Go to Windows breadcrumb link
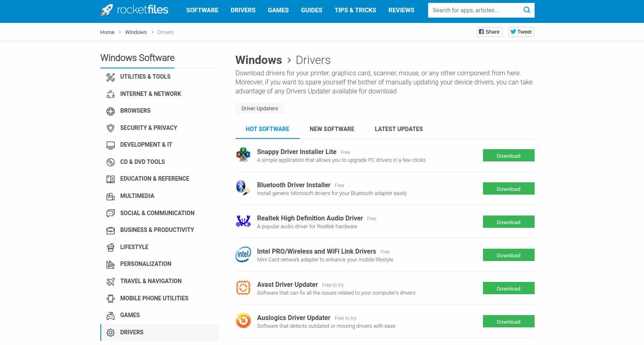Screen dimensions: 644x345 point(136,32)
